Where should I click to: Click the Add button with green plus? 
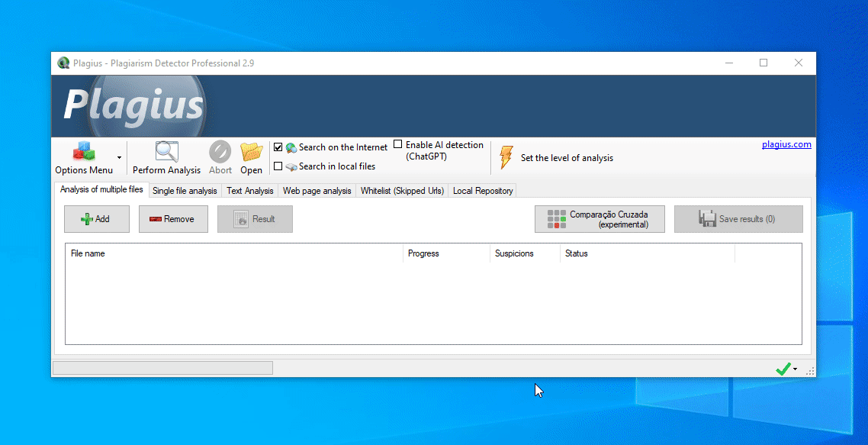tap(97, 219)
